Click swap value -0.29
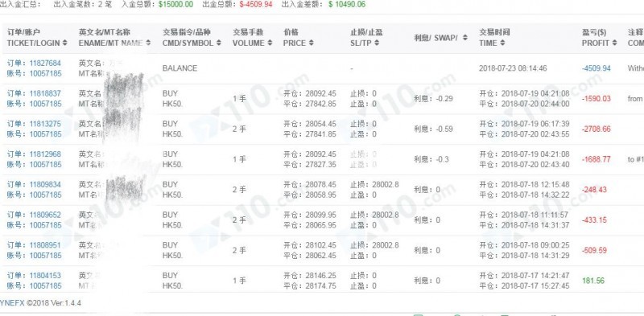Viewport: 644px width, 316px height. tap(444, 99)
